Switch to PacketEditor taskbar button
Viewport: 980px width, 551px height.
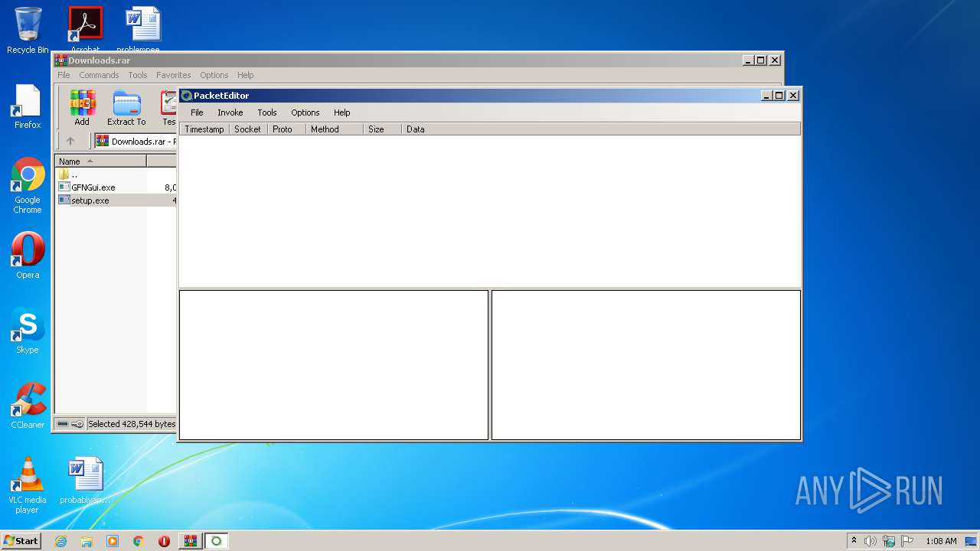click(x=216, y=541)
